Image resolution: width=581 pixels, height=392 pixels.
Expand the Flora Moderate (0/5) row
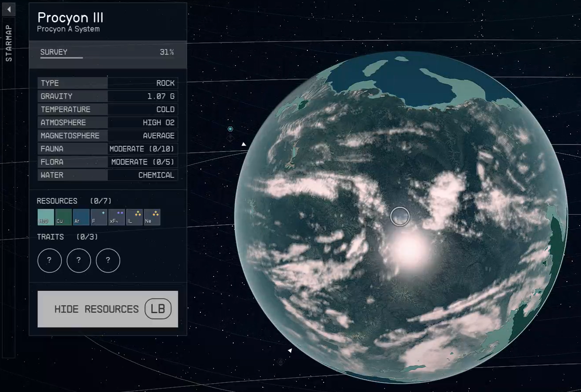(x=108, y=162)
